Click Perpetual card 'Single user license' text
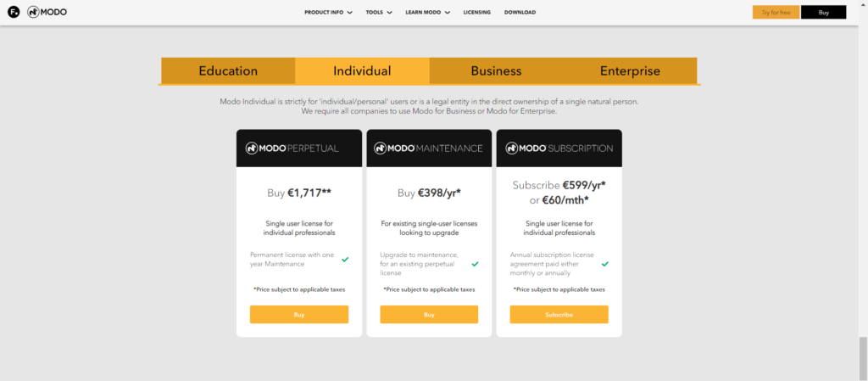 [x=299, y=228]
